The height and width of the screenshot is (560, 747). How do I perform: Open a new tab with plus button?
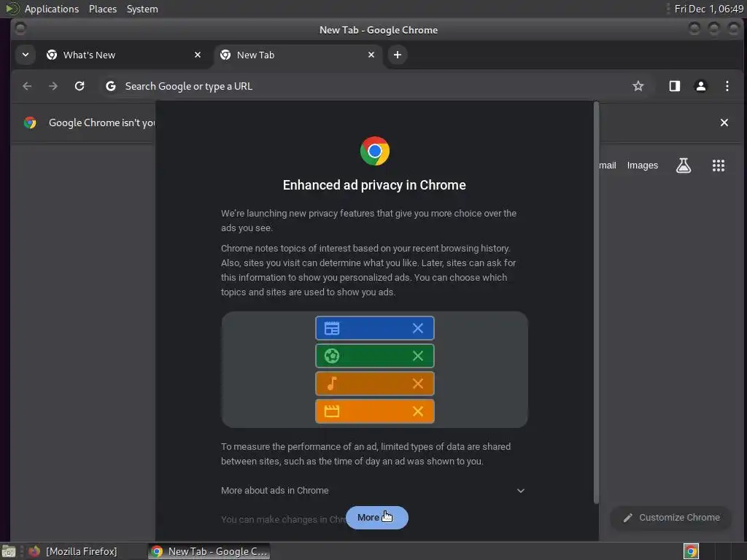coord(398,55)
